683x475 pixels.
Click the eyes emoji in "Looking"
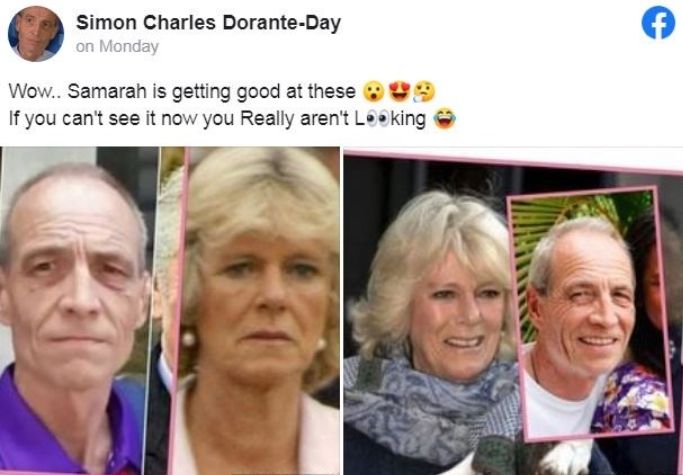(378, 119)
